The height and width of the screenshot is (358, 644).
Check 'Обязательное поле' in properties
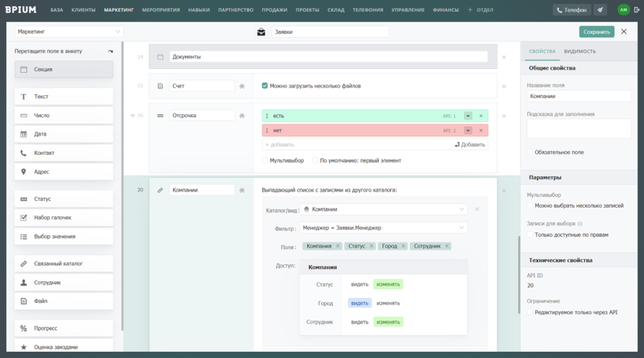pos(531,153)
